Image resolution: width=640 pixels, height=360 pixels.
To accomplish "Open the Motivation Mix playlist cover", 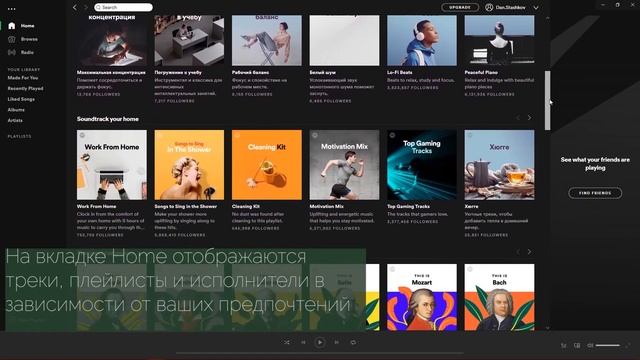I will (x=344, y=165).
